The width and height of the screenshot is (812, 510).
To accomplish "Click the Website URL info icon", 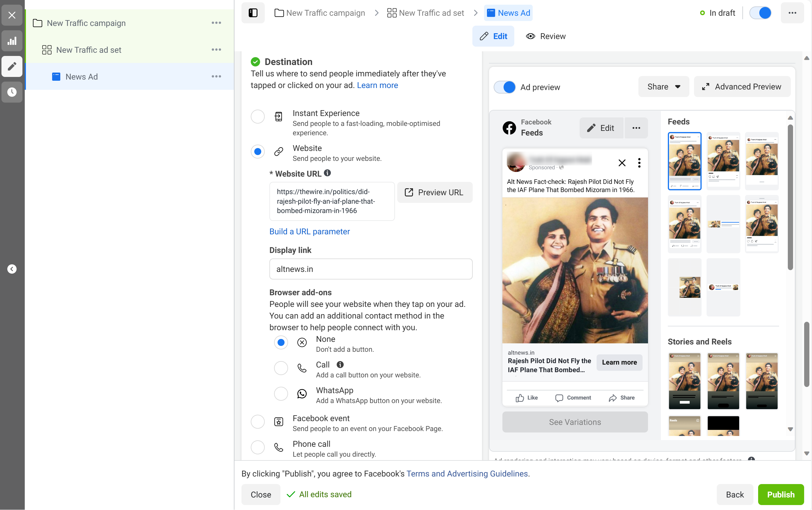I will click(327, 173).
